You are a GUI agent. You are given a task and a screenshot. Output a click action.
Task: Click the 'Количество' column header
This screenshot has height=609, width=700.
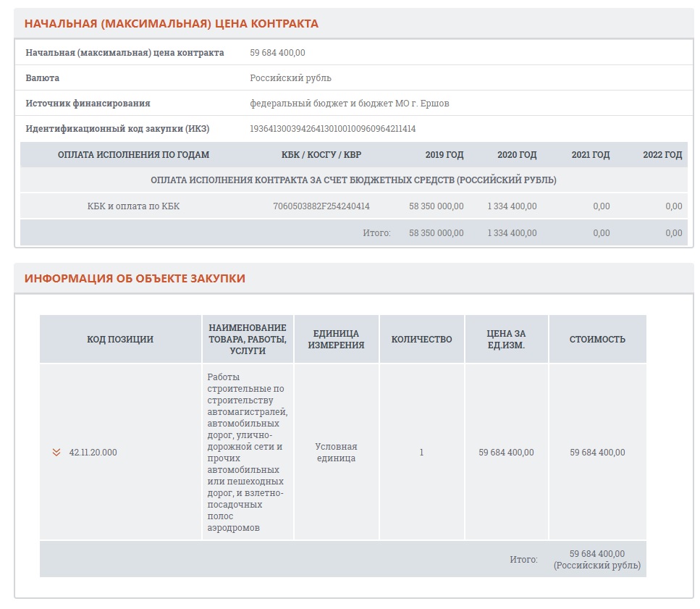coord(421,339)
